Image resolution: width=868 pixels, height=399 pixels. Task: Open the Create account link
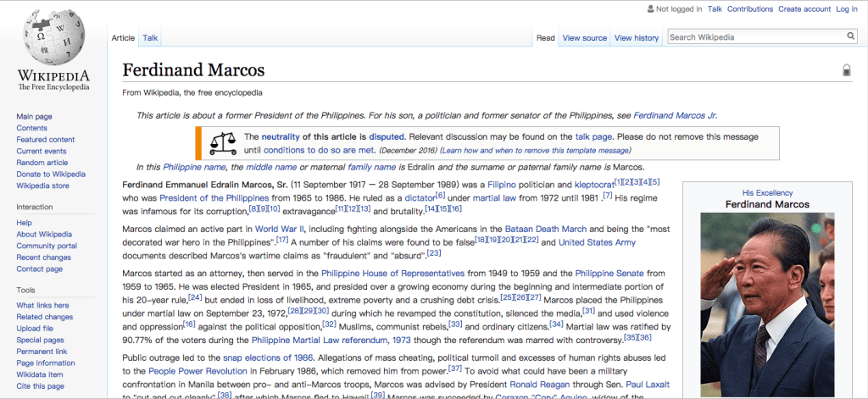804,9
